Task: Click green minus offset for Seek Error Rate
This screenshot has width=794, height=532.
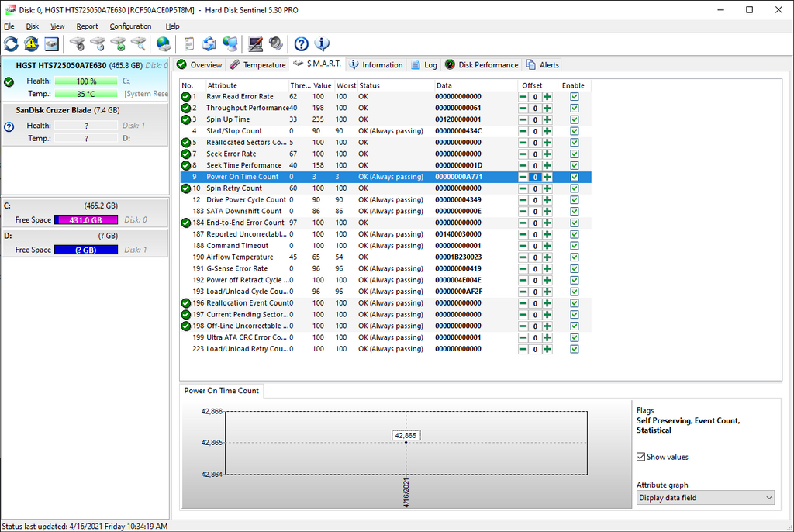Action: (523, 154)
